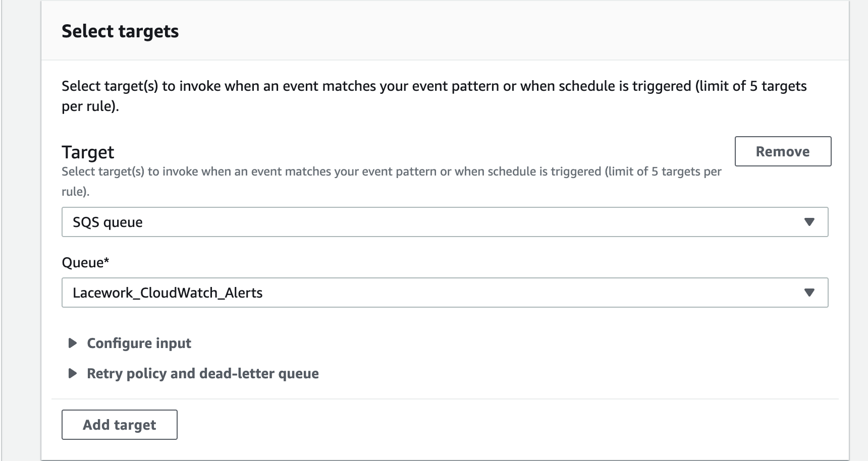Screen dimensions: 868x461
Task: Click the Select targets heading
Action: pos(120,31)
